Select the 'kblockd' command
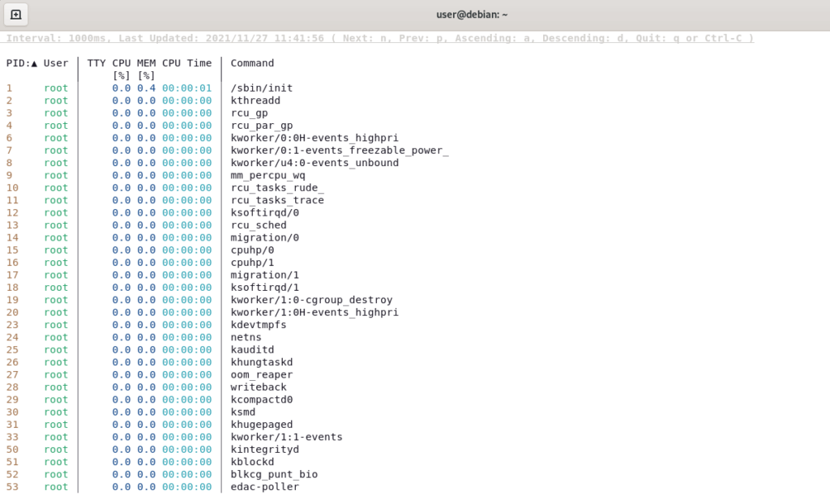830x504 pixels. point(252,462)
